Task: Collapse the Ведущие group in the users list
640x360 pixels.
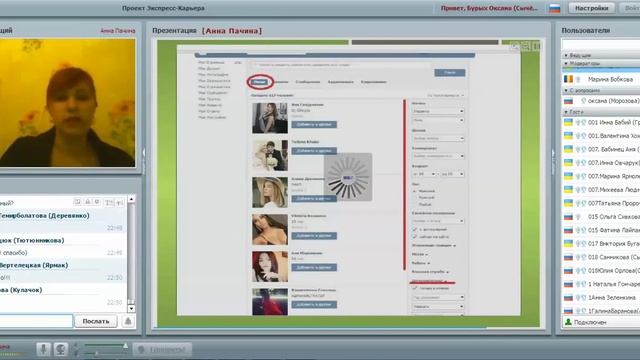Action: pyautogui.click(x=566, y=55)
